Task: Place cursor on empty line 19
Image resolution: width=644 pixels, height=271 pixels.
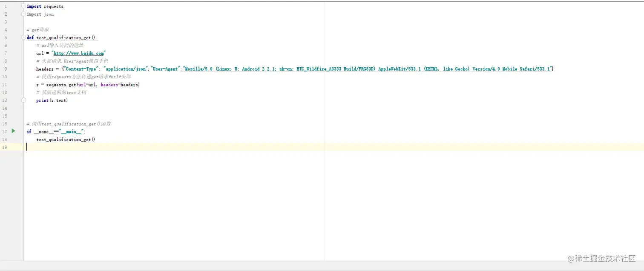Action: [x=333, y=147]
